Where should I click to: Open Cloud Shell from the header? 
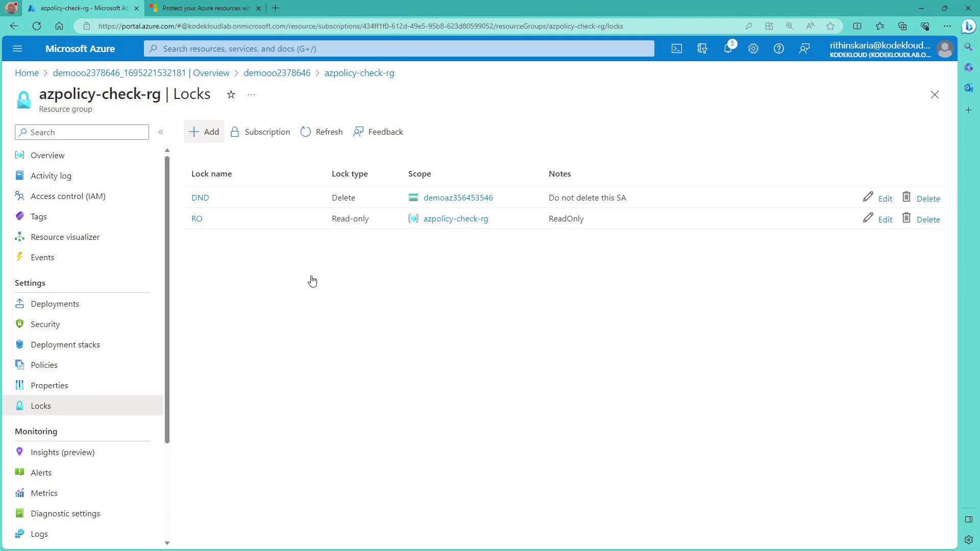tap(676, 48)
